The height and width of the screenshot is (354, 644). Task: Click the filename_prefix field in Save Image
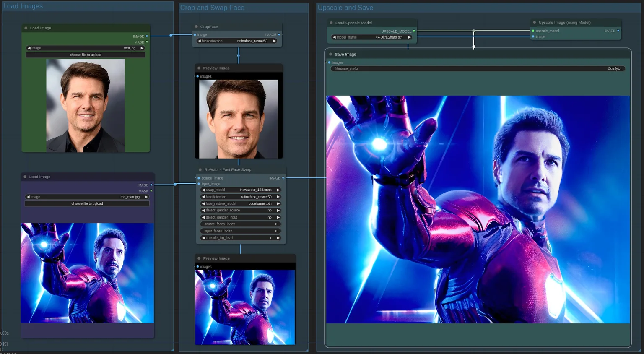(x=478, y=69)
